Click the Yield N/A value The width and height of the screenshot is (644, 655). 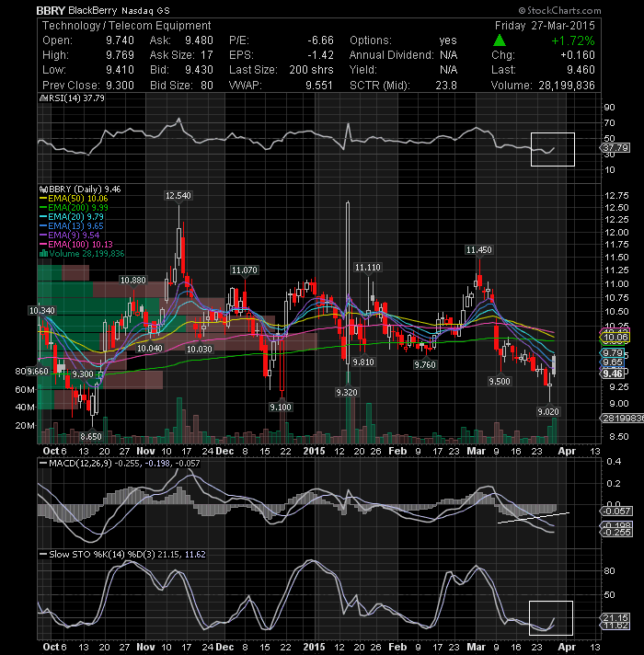tap(449, 70)
